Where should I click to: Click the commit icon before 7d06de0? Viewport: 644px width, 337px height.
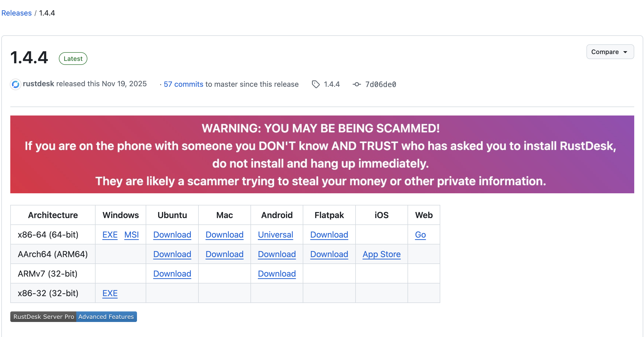[357, 84]
